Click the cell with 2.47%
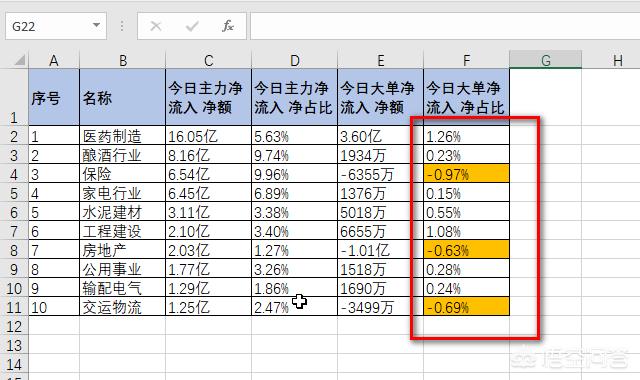Image resolution: width=640 pixels, height=380 pixels. tap(295, 307)
